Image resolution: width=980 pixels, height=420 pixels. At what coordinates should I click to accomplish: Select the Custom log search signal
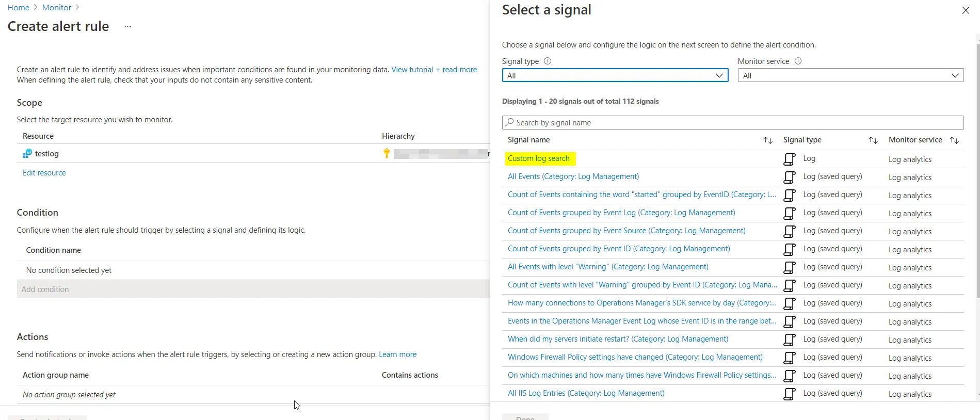click(538, 158)
